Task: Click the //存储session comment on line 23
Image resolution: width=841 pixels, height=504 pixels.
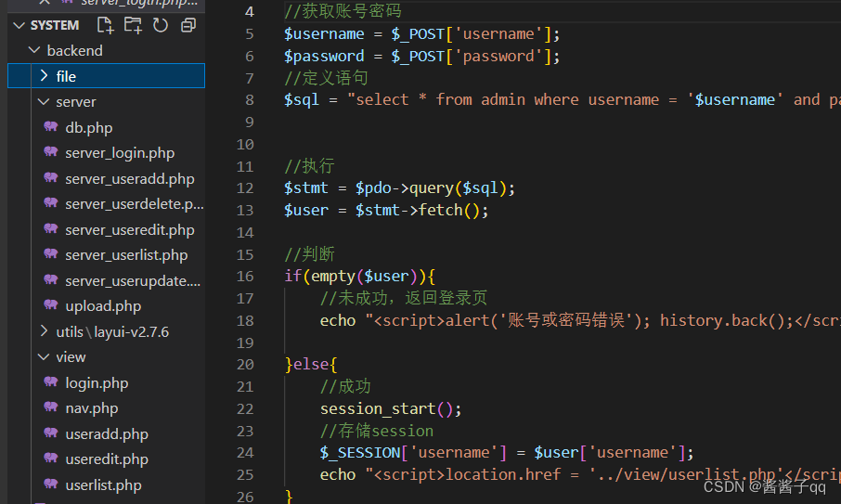Action: coord(377,431)
